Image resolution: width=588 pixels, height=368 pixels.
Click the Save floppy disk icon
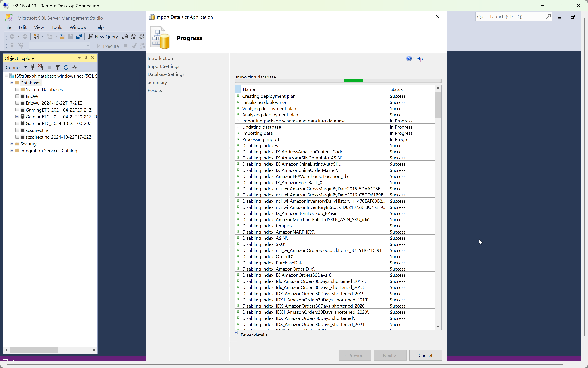point(71,37)
